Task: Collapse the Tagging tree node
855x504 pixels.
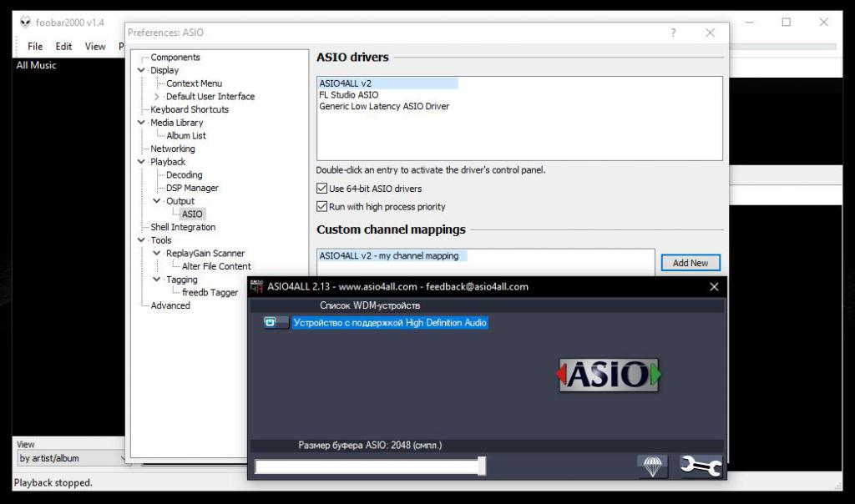Action: [x=157, y=280]
